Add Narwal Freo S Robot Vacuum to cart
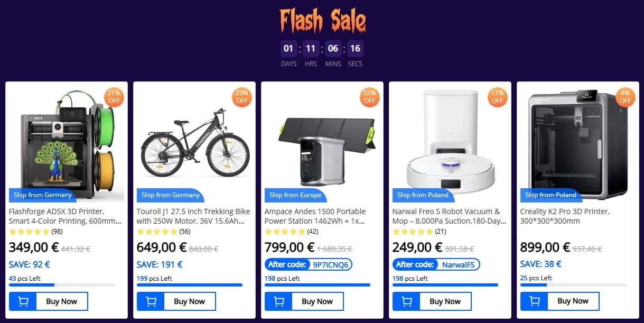 click(406, 301)
